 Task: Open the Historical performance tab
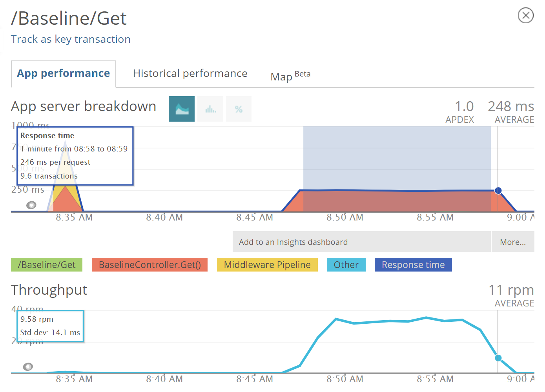190,73
